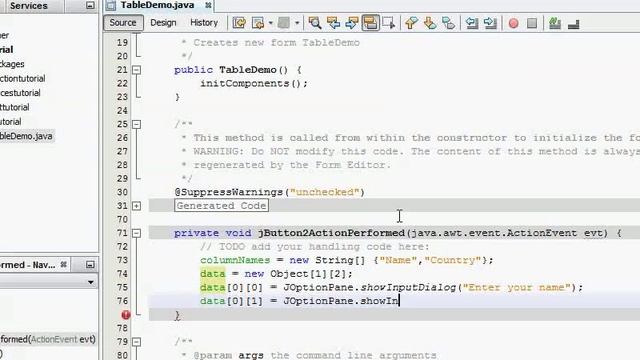Open the Forward history dropdown arrow

297,23
